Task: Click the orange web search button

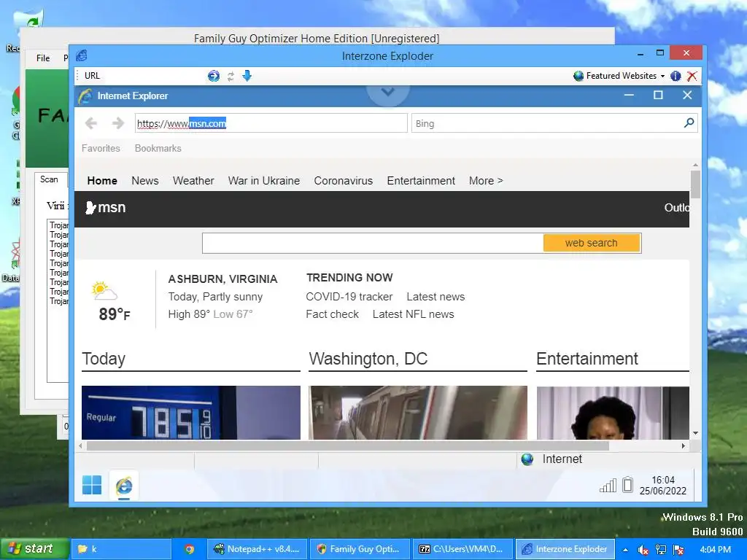Action: coord(591,243)
